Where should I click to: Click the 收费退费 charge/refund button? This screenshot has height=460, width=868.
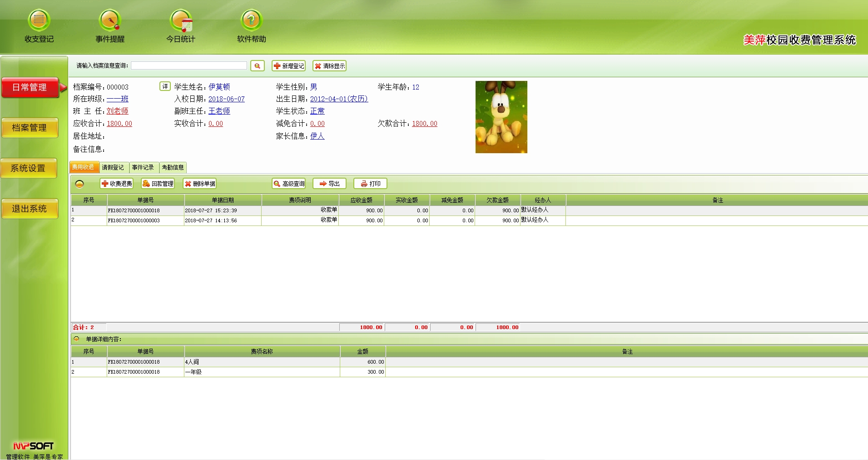(x=117, y=184)
